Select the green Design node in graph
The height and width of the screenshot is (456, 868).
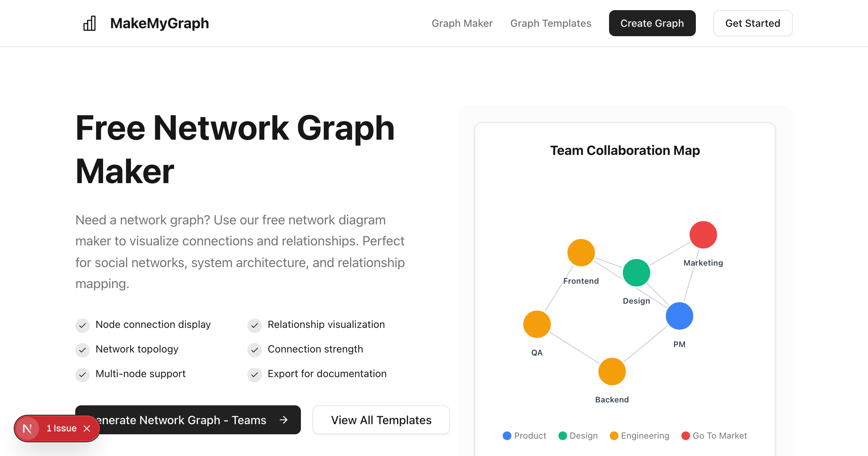point(637,273)
